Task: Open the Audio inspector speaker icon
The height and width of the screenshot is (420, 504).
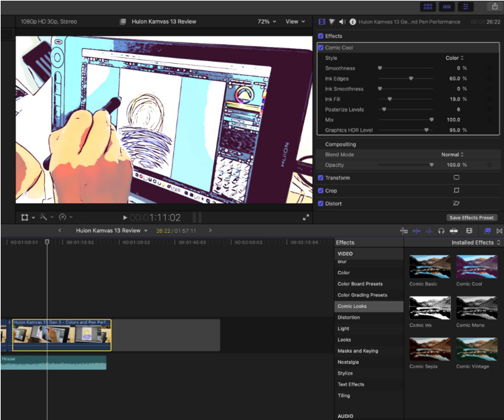Action: click(x=342, y=21)
